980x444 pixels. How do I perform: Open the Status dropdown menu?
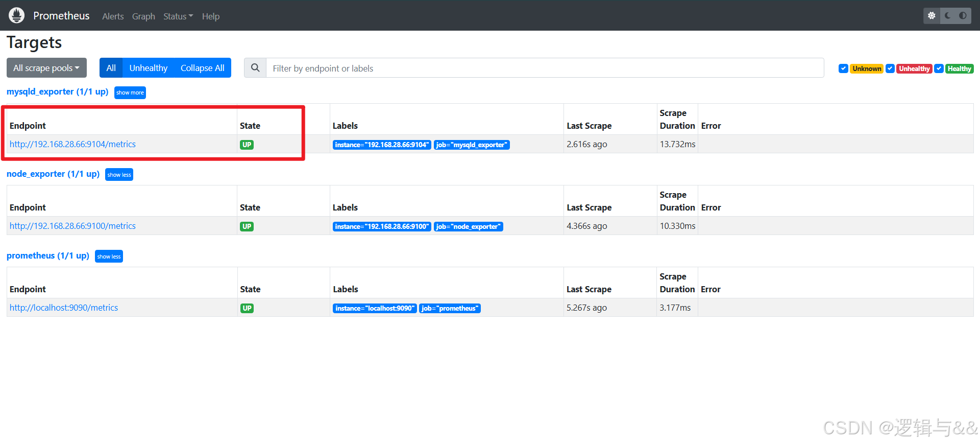178,16
